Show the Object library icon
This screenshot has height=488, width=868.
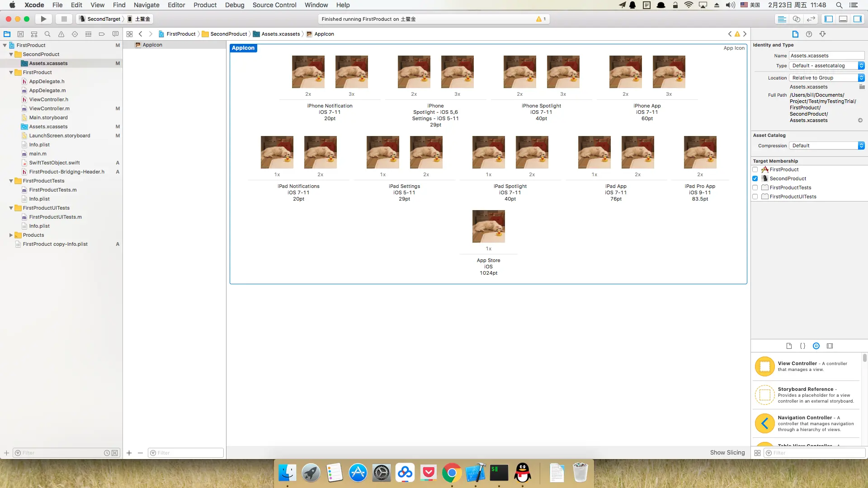coord(816,346)
